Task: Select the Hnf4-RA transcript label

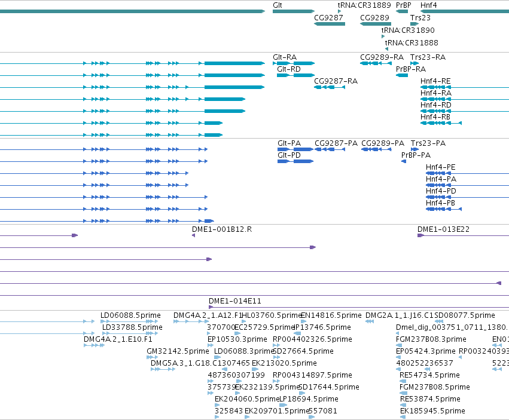Action: [x=436, y=93]
